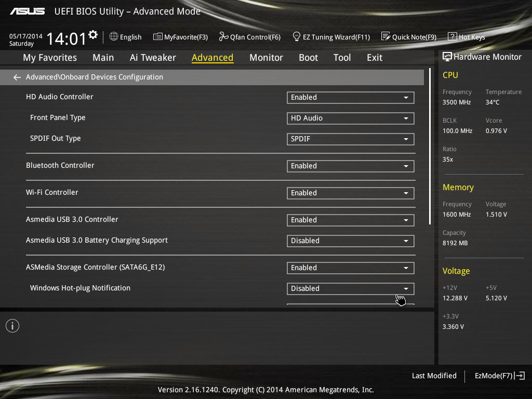This screenshot has width=532, height=399.
Task: Click the ASUS logo
Action: tap(27, 11)
